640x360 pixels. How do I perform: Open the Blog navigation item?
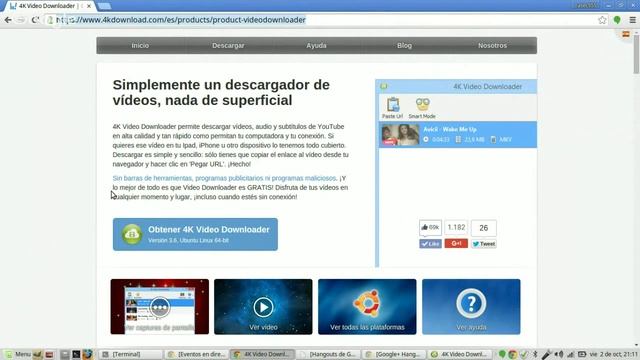coord(404,45)
